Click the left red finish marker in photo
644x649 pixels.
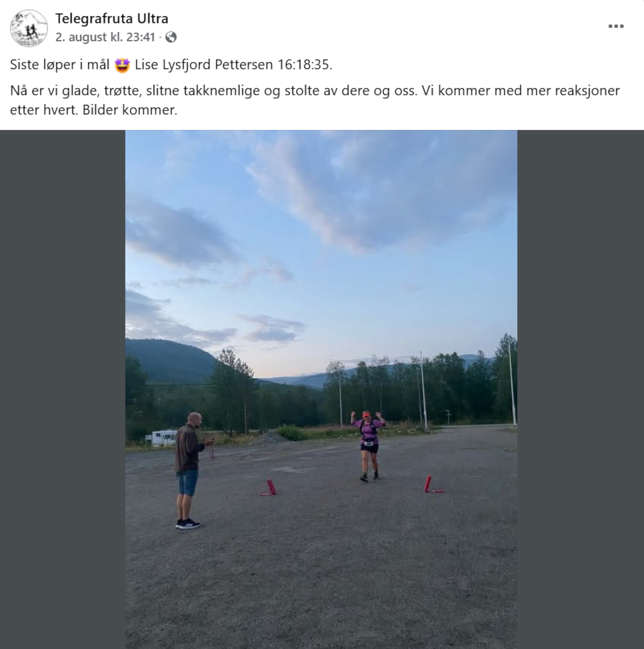pyautogui.click(x=269, y=488)
